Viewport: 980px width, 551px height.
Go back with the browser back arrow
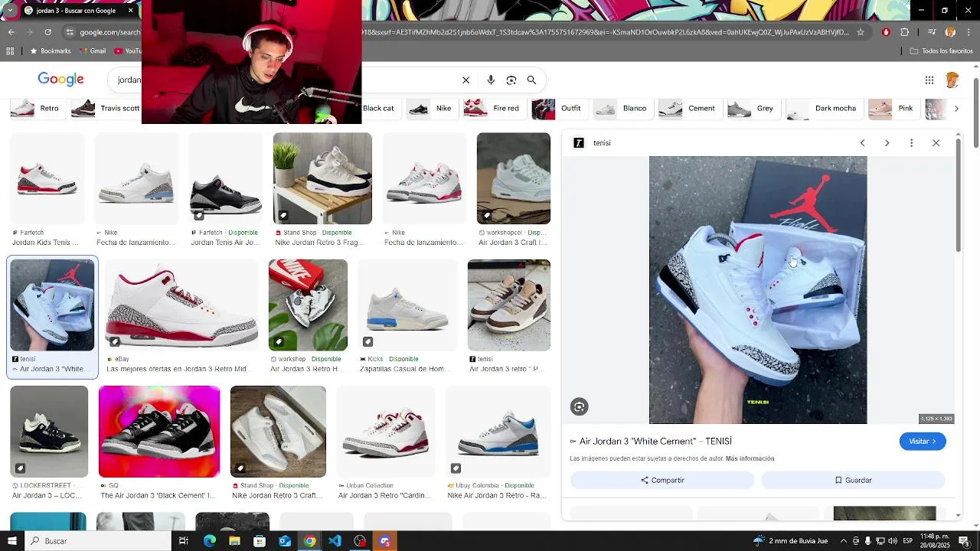[11, 32]
